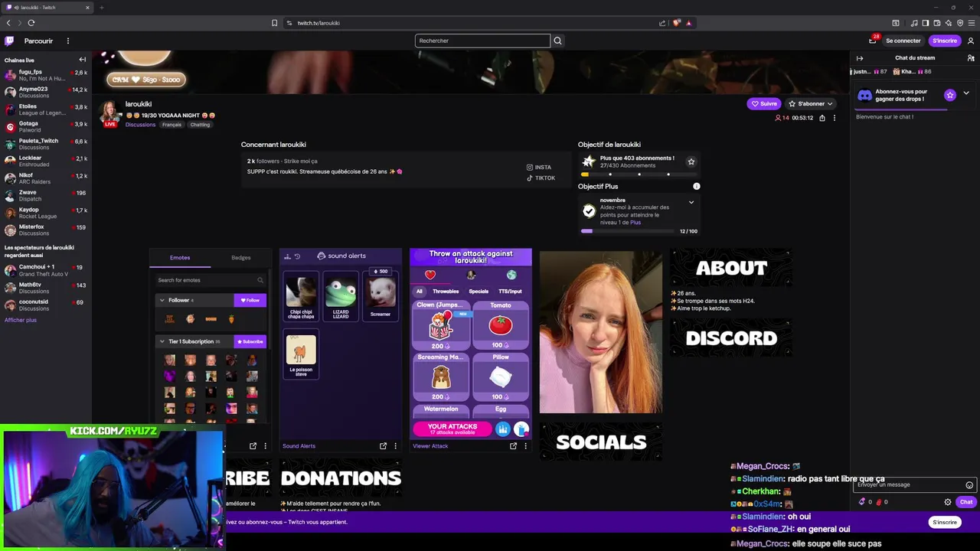
Task: Click the browser reload button
Action: coord(31,23)
